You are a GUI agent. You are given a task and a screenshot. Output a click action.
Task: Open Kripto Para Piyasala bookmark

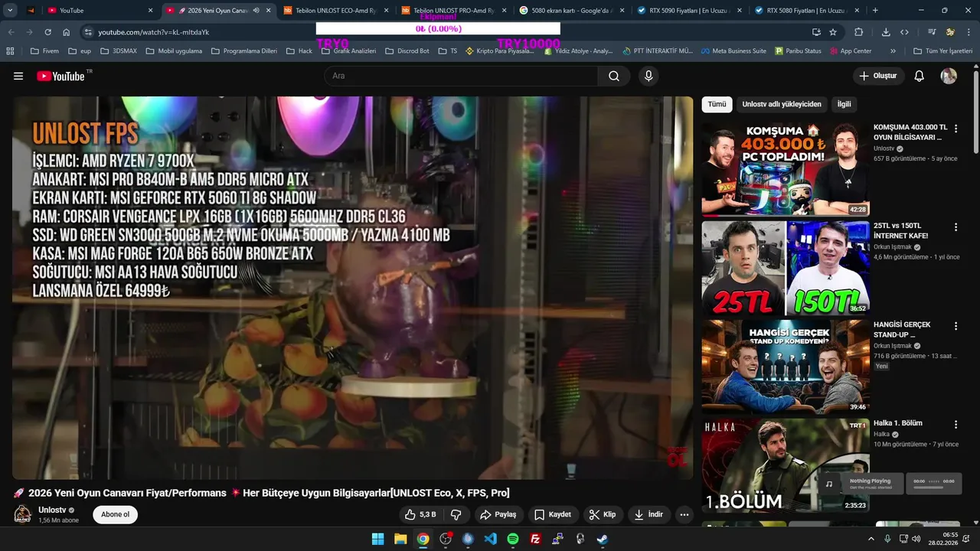tap(499, 51)
